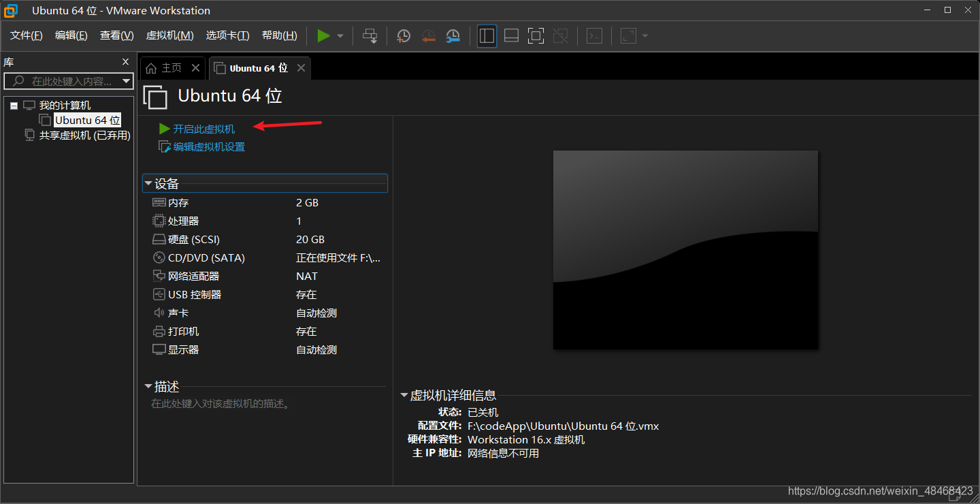Click the 网络信息不可用 IP address text
Image resolution: width=980 pixels, height=504 pixels.
504,454
